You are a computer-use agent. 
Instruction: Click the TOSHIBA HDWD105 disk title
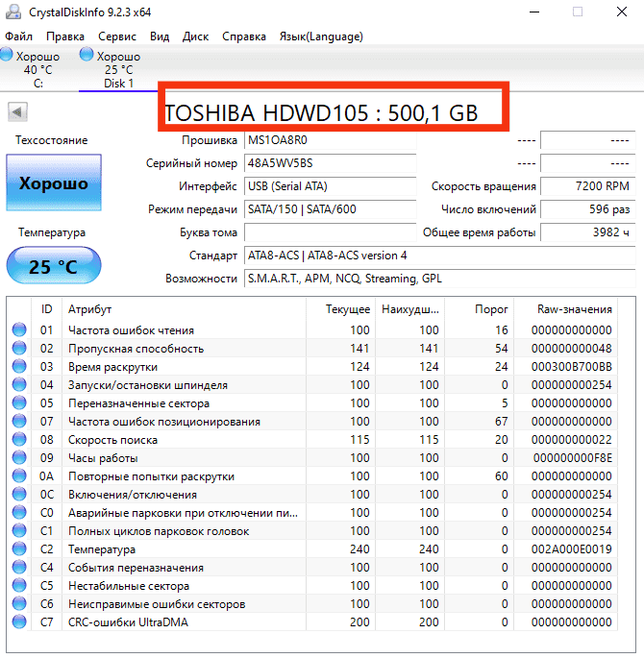321,112
